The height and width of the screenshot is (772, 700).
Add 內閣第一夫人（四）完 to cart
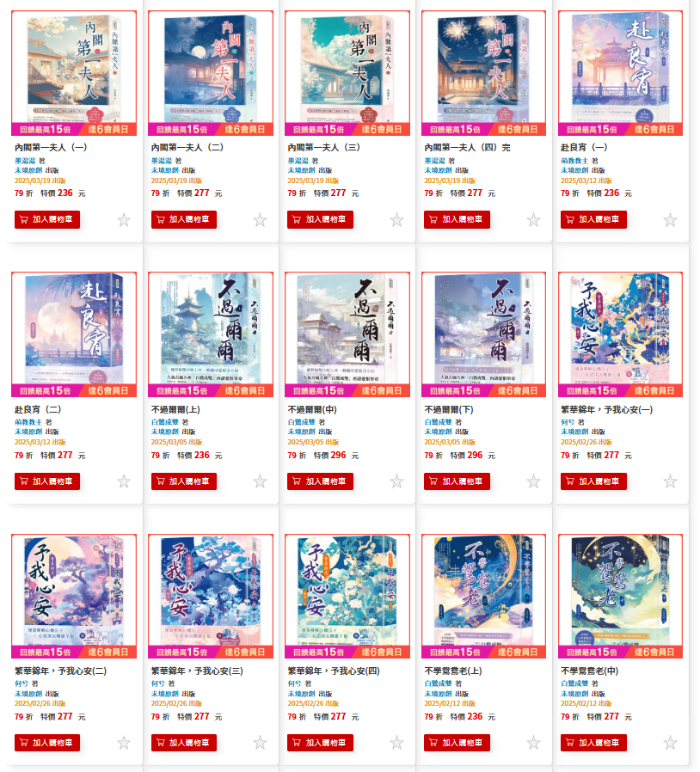coord(457,219)
